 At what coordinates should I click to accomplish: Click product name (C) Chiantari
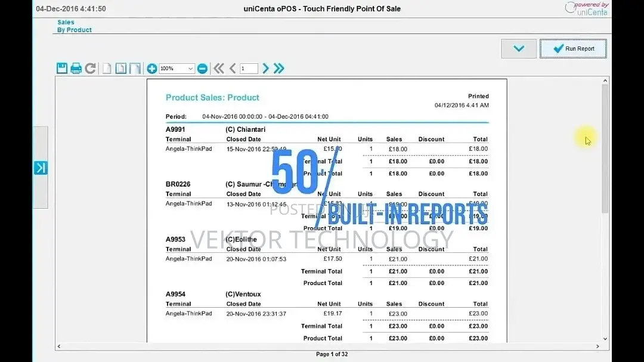click(x=245, y=129)
